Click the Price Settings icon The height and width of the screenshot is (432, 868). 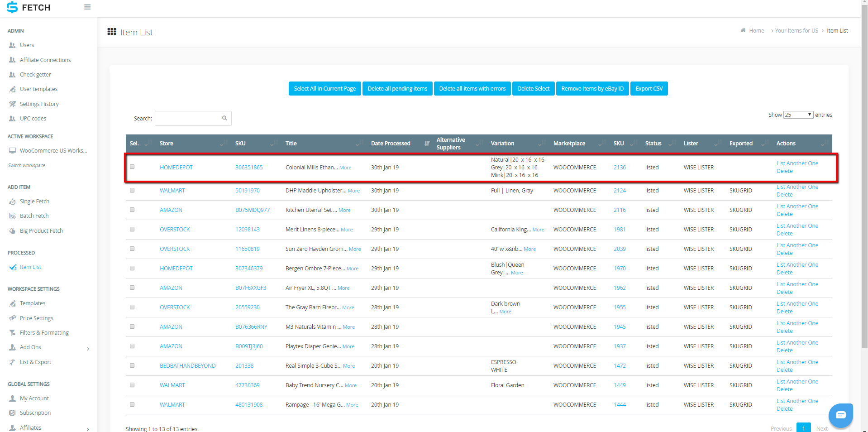point(12,318)
